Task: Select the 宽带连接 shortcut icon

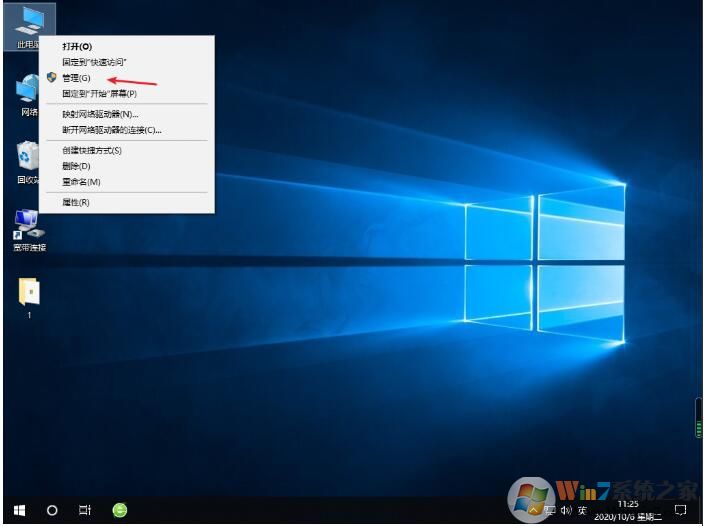Action: click(x=29, y=230)
